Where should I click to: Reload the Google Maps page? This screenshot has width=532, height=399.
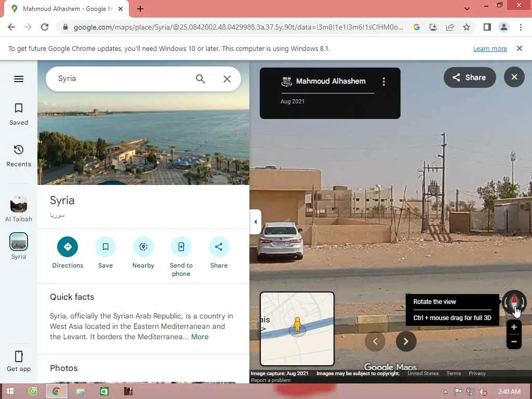pyautogui.click(x=45, y=27)
